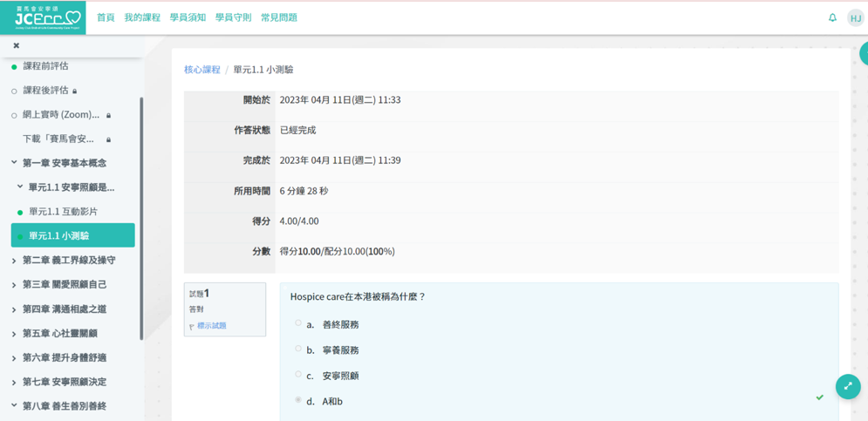The height and width of the screenshot is (421, 868).
Task: Expand 第二章 義工界線及操守 chapter
Action: [x=14, y=261]
